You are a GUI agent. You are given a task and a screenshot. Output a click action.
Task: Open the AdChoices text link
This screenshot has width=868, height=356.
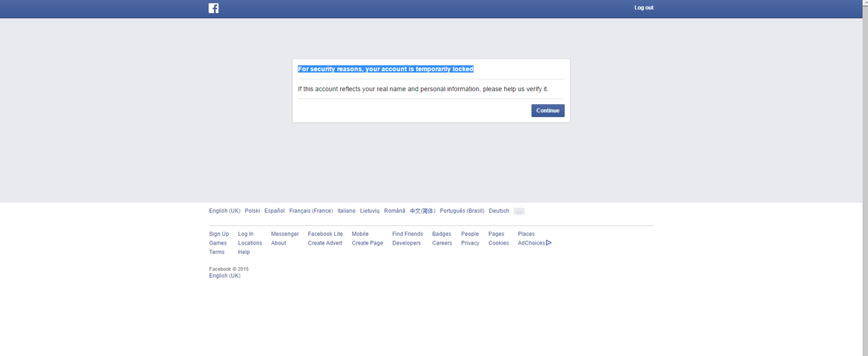pyautogui.click(x=532, y=243)
